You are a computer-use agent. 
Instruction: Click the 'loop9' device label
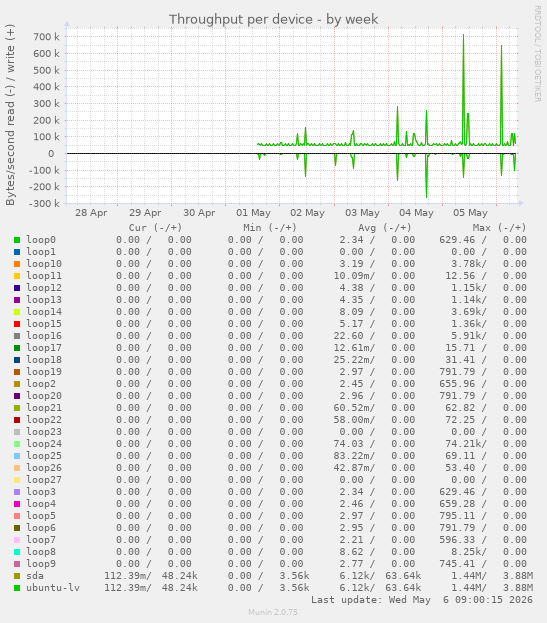[x=41, y=564]
